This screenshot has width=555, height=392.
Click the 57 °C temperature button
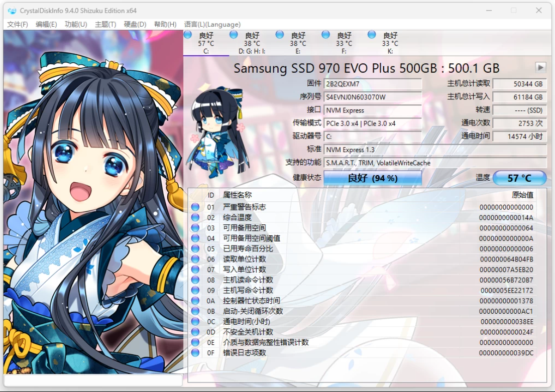(519, 178)
